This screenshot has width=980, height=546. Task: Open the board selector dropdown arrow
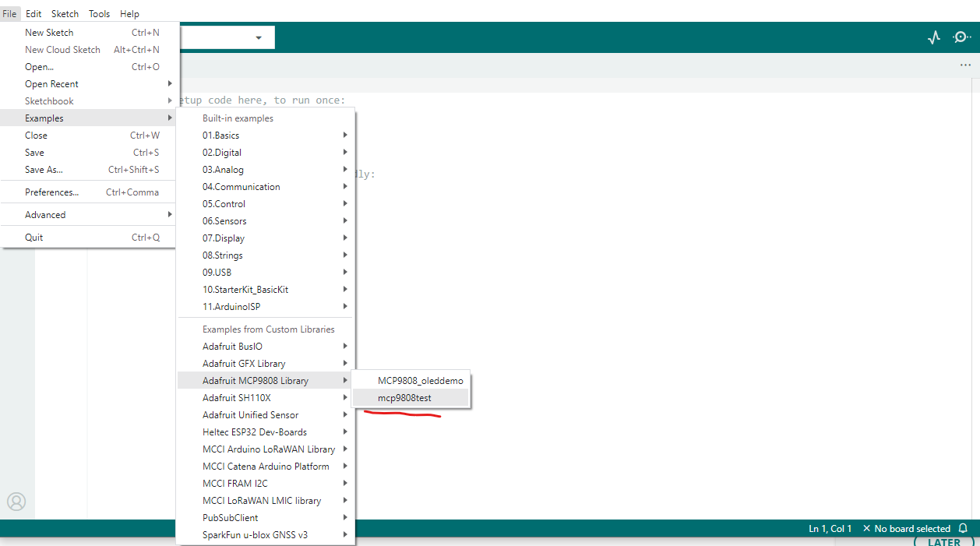259,38
